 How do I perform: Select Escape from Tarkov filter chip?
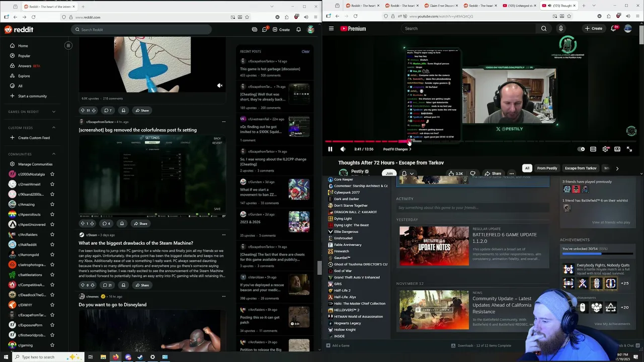(x=581, y=168)
